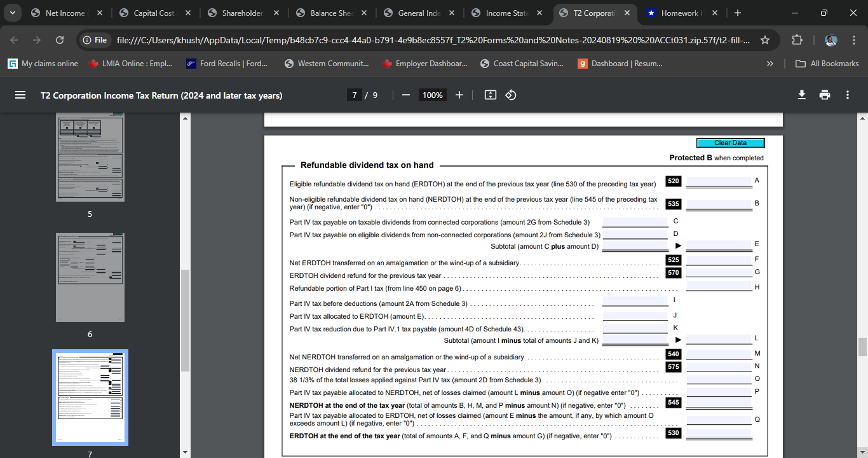The width and height of the screenshot is (868, 458).
Task: Print the tax return PDF
Action: (x=825, y=94)
